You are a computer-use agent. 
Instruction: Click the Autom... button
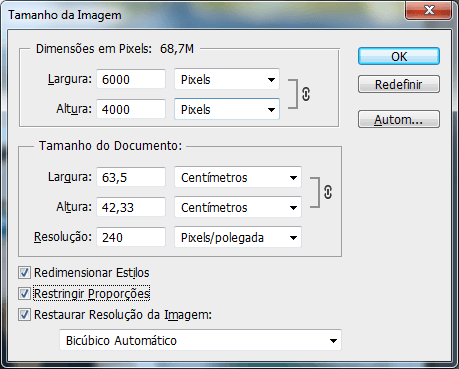tap(399, 119)
